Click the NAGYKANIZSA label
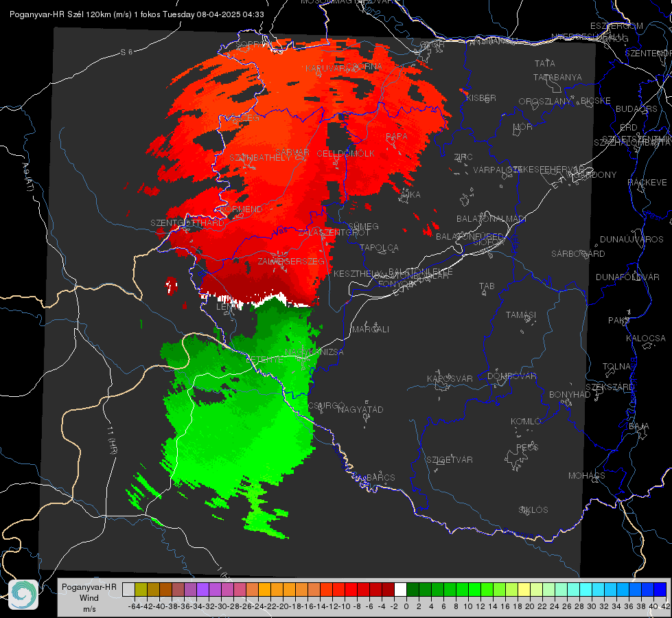This screenshot has height=618, width=672. point(314,352)
